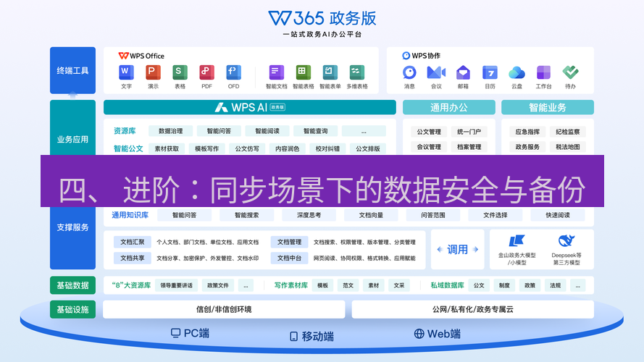Click the 领导重要讲话 tag
The image size is (644, 362).
click(176, 285)
